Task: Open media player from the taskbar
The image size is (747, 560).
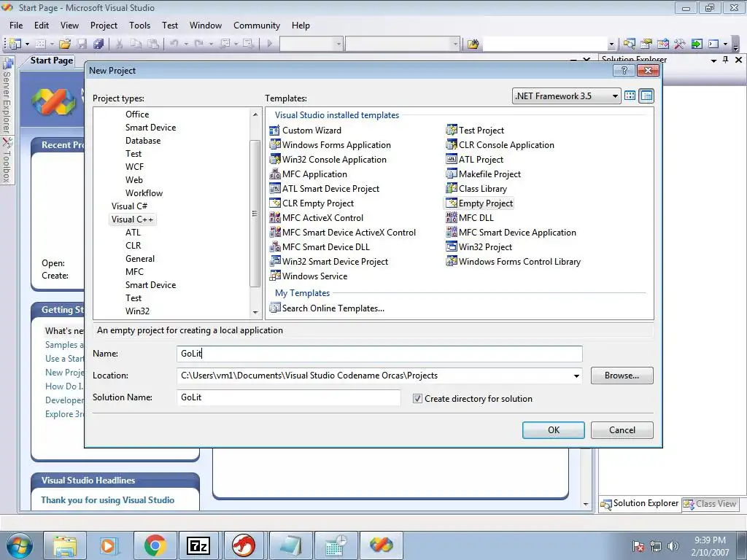Action: [109, 545]
